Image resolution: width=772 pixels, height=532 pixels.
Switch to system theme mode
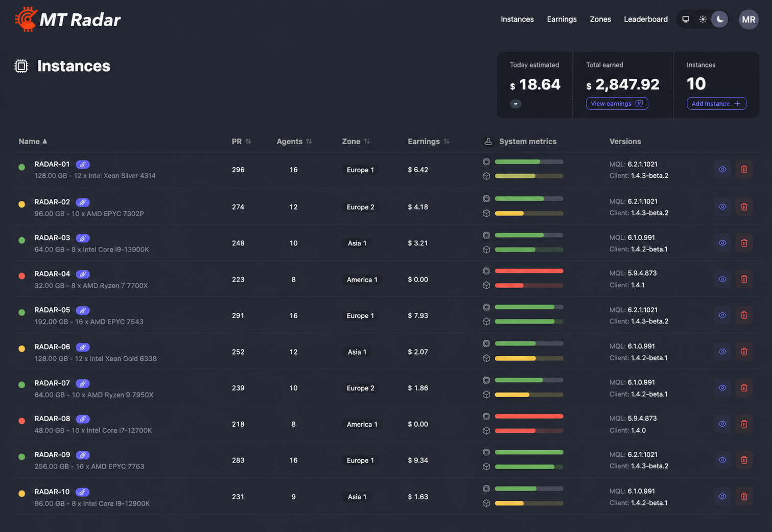686,19
